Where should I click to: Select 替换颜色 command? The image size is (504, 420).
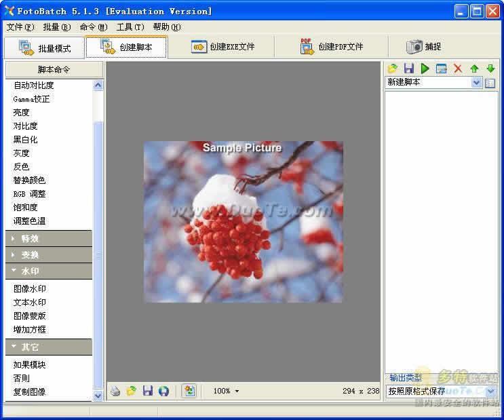[29, 180]
